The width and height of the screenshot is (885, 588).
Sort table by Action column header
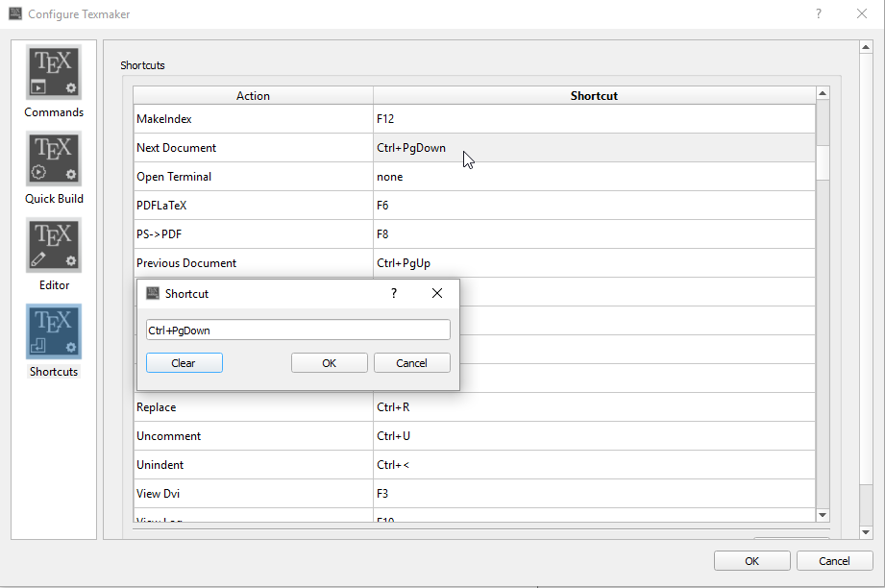click(253, 95)
